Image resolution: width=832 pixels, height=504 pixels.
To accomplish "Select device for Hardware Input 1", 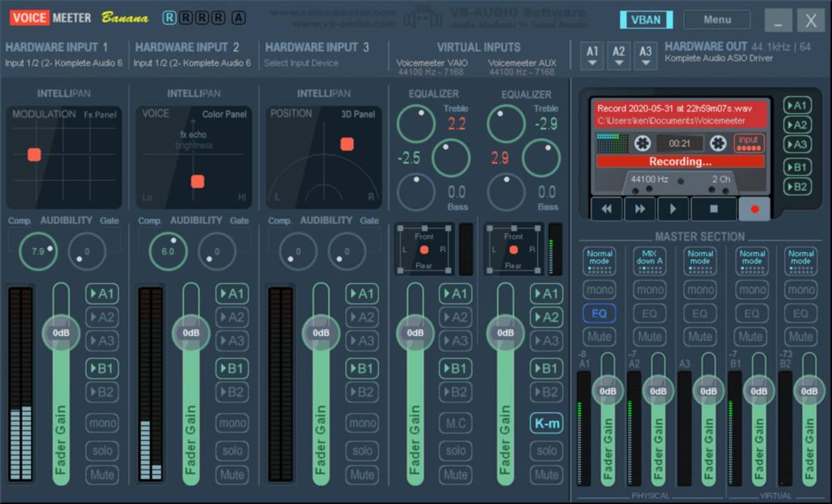I will (64, 63).
